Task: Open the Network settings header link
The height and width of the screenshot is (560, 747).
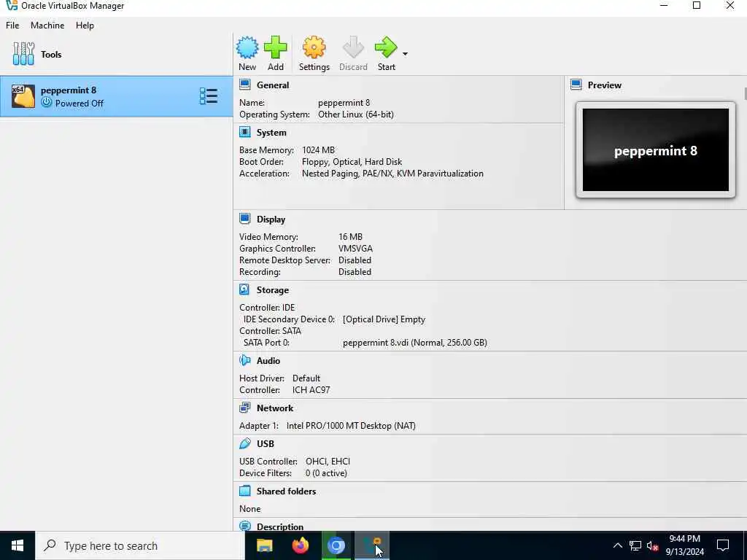Action: (x=275, y=408)
